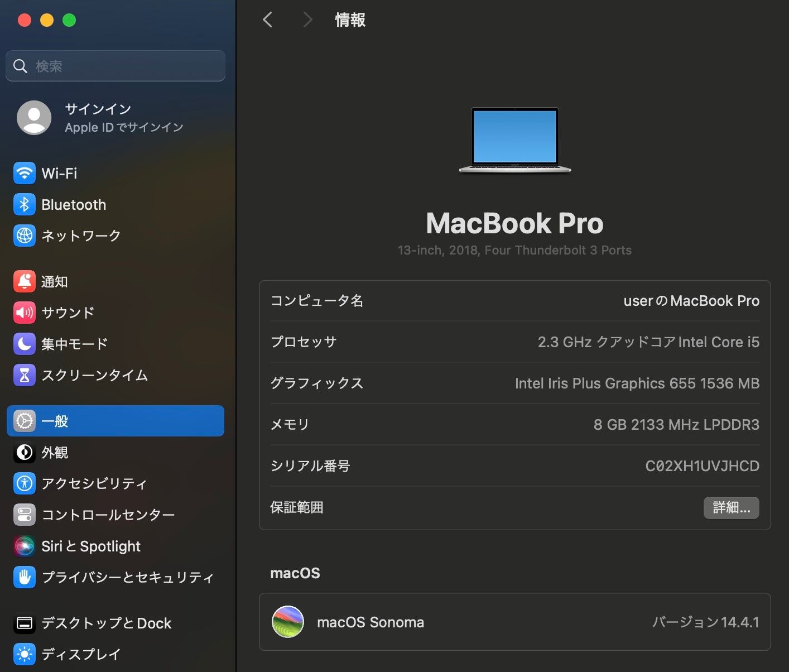Open the Wi-Fi settings icon
Image resolution: width=789 pixels, height=672 pixels.
coord(24,174)
